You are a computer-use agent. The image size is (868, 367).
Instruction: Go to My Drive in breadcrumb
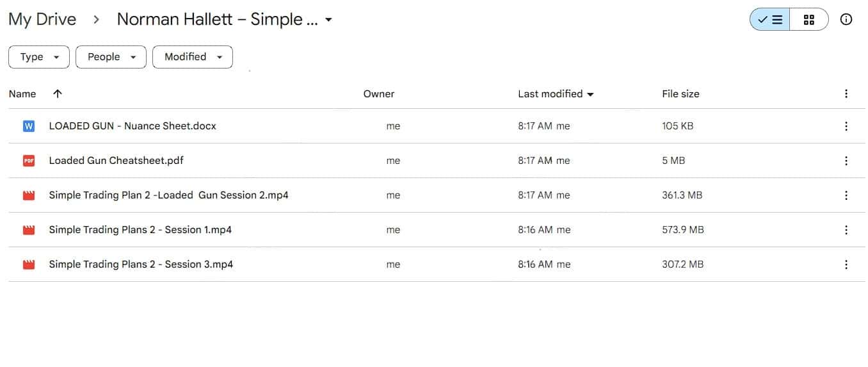coord(42,19)
